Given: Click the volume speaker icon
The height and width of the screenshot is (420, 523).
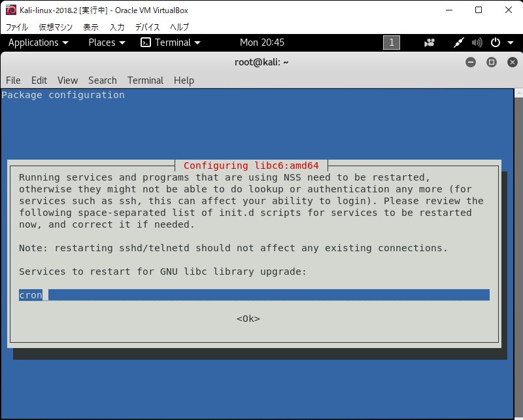Looking at the screenshot, I should pos(477,43).
